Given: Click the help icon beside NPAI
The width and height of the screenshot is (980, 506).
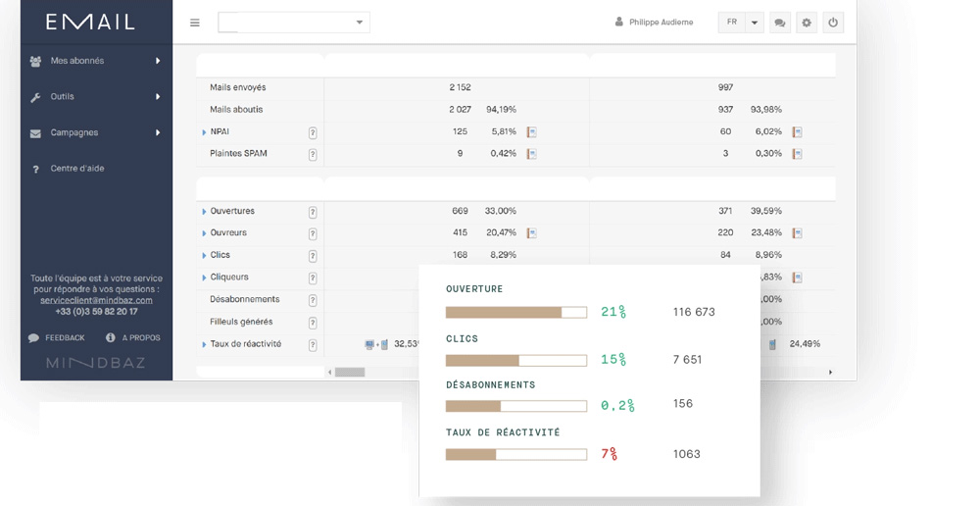Looking at the screenshot, I should click(x=313, y=132).
